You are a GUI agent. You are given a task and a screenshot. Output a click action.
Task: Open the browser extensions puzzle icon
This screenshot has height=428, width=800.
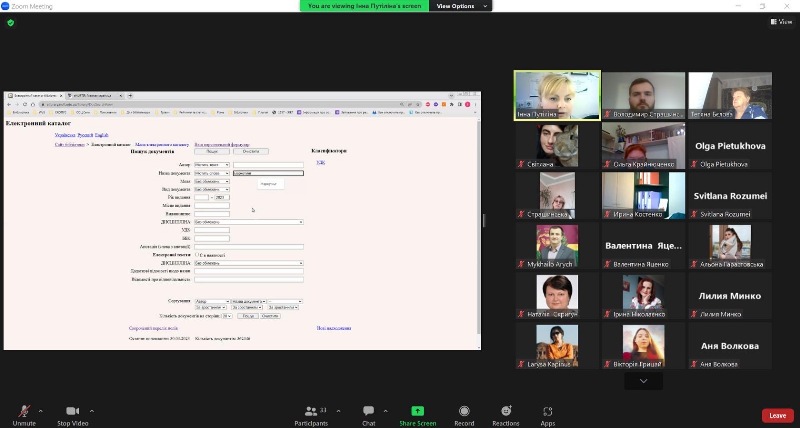[452, 104]
